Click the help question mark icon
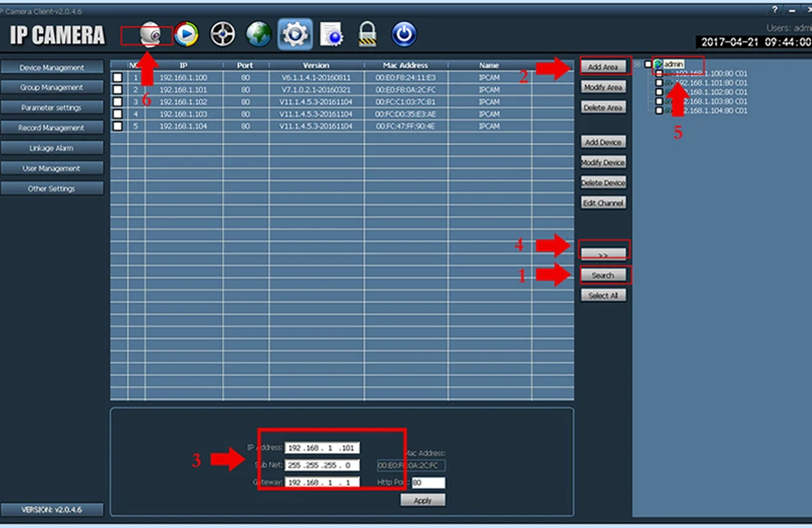 click(x=774, y=10)
